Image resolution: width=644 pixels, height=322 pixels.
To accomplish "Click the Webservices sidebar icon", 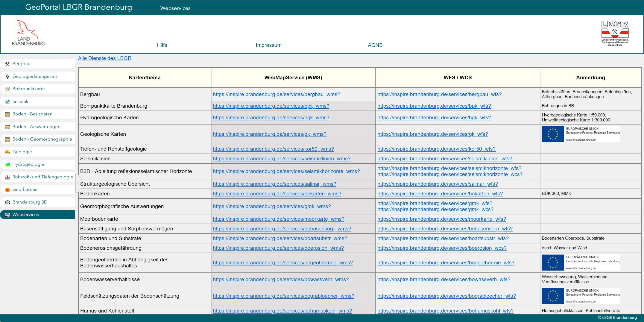I will 8,215.
